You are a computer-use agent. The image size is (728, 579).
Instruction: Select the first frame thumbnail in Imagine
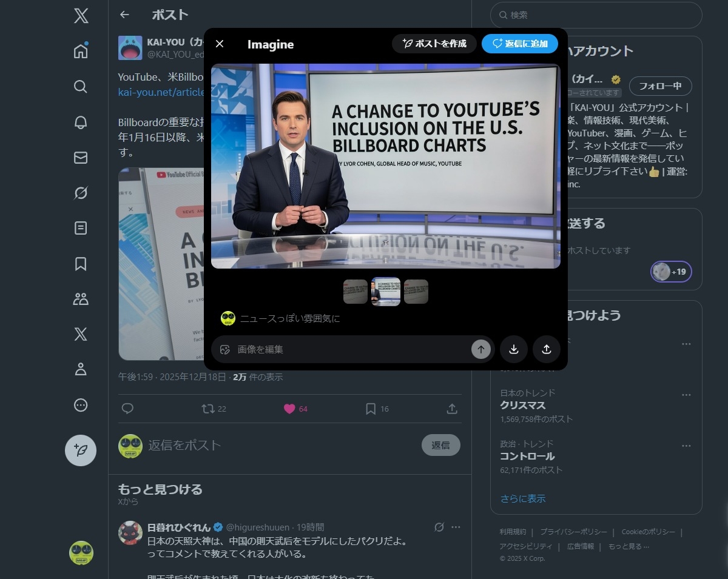coord(356,292)
